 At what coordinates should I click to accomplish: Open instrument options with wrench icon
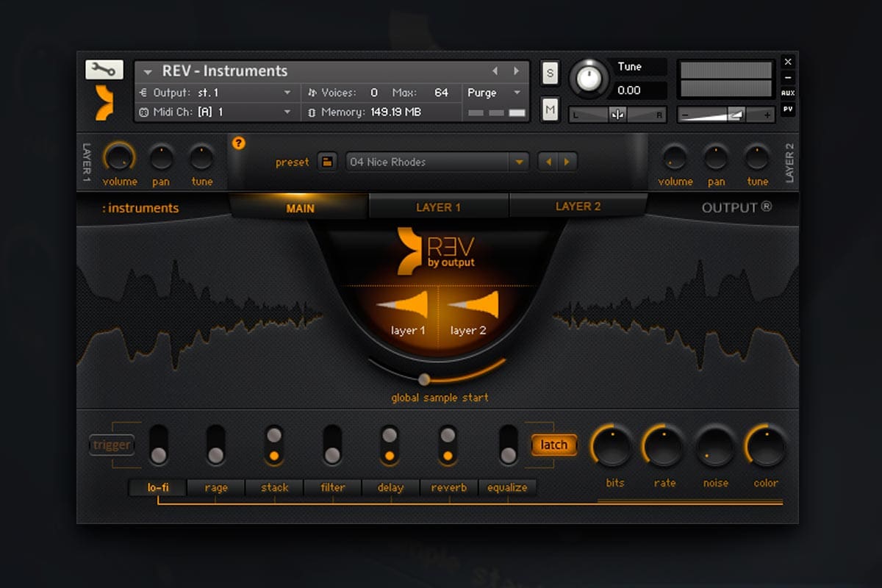pos(104,70)
